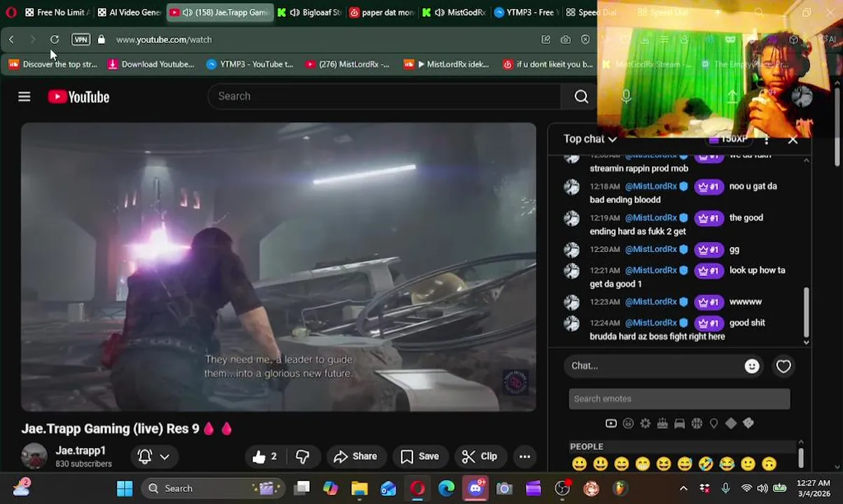Screen dimensions: 843x504
Task: Open the Jae.trapp1 channel avatar
Action: pyautogui.click(x=34, y=456)
